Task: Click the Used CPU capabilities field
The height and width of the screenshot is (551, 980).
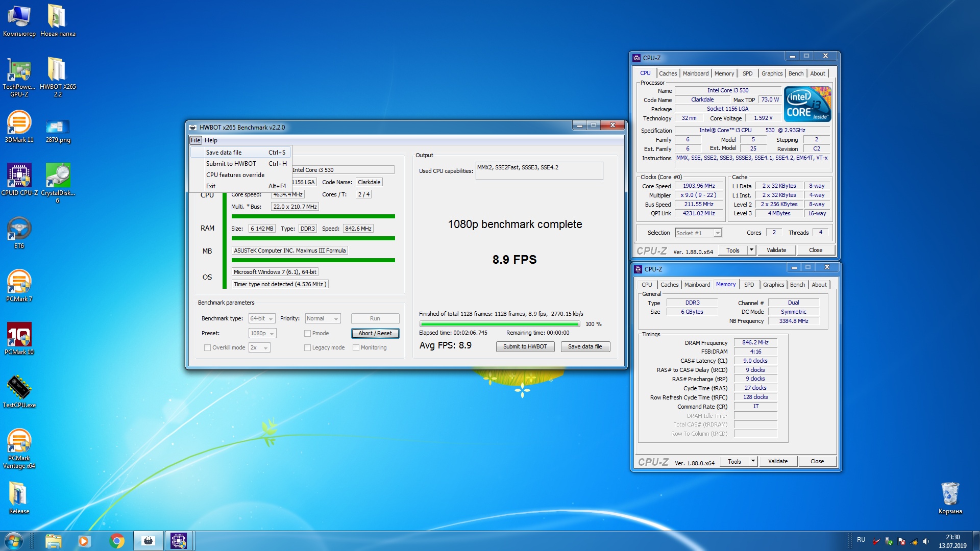Action: pyautogui.click(x=539, y=171)
